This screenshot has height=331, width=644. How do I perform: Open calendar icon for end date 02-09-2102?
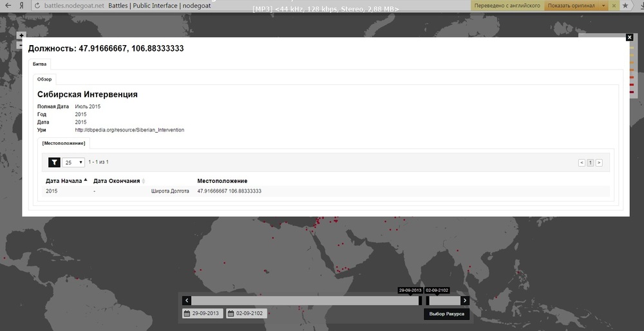pyautogui.click(x=231, y=314)
